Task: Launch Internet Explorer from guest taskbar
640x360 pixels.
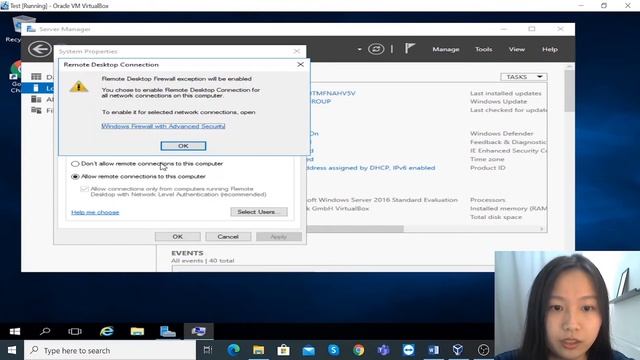Action: click(106, 331)
